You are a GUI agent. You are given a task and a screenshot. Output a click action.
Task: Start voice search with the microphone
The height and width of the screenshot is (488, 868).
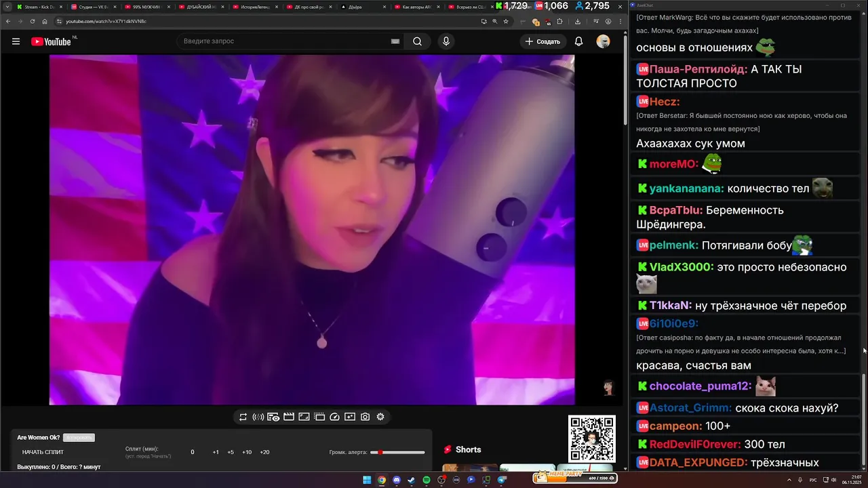(446, 41)
